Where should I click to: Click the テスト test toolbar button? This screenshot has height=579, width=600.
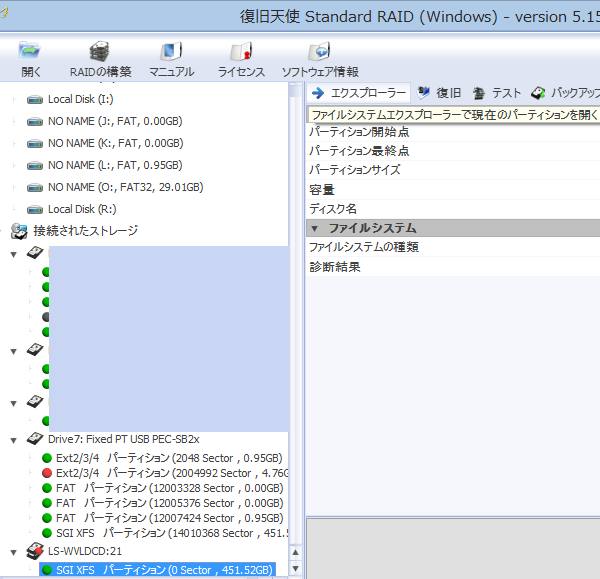point(497,93)
